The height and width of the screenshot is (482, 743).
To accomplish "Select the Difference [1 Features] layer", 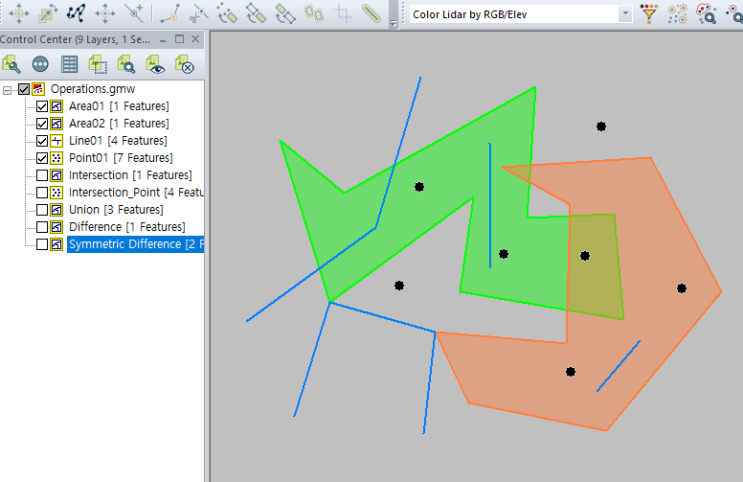I will 127,227.
